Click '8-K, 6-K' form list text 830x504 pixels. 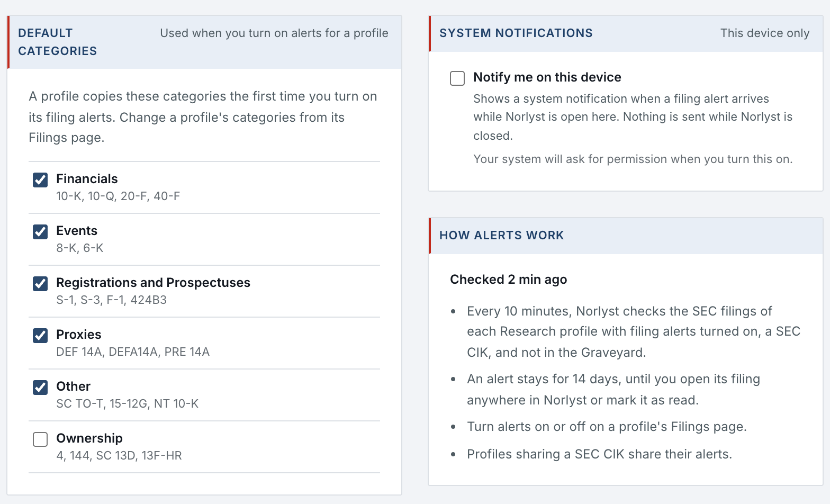[x=80, y=248]
